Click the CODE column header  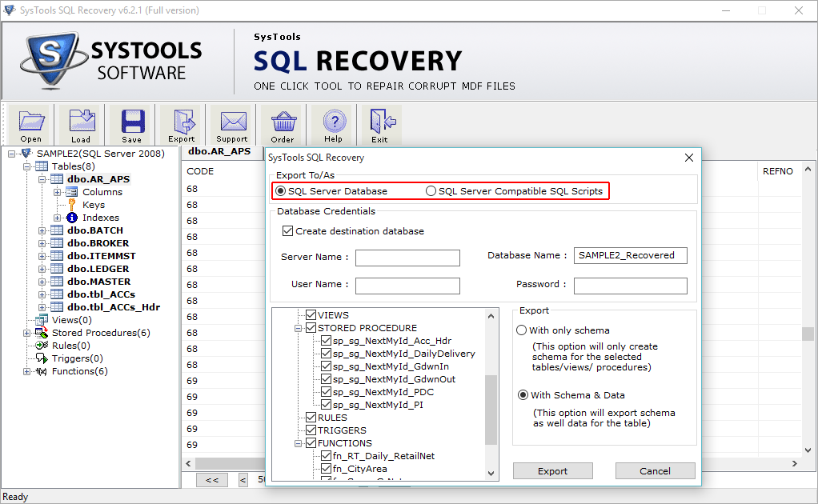(200, 171)
